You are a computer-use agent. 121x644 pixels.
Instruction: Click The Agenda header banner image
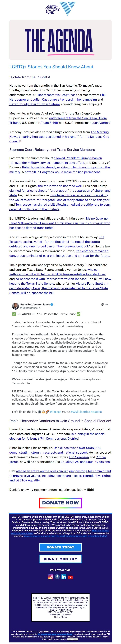[60, 40]
